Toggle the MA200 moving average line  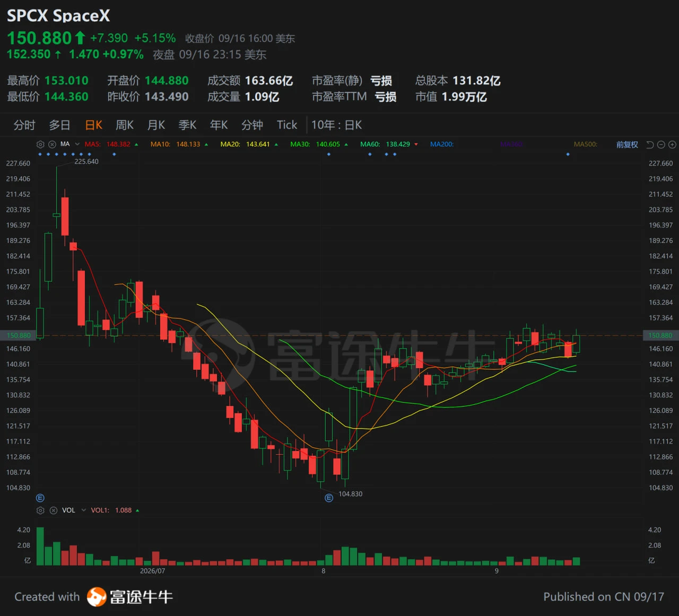tap(442, 144)
